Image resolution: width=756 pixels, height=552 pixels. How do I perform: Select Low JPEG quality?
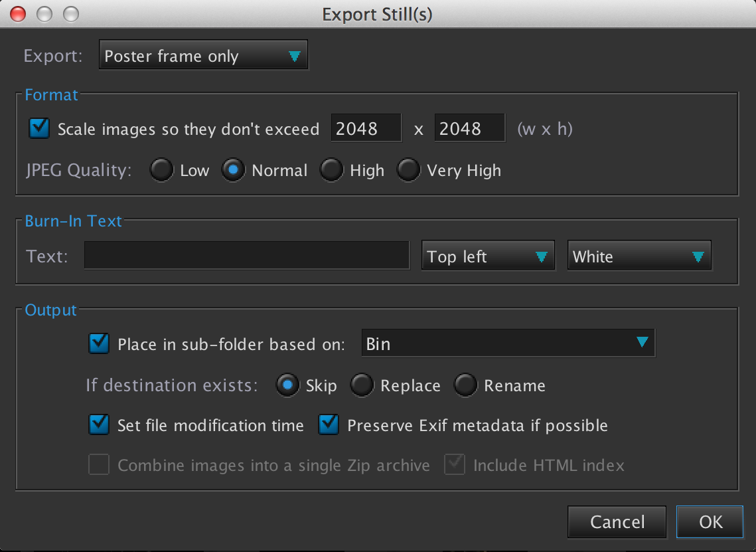pos(161,171)
